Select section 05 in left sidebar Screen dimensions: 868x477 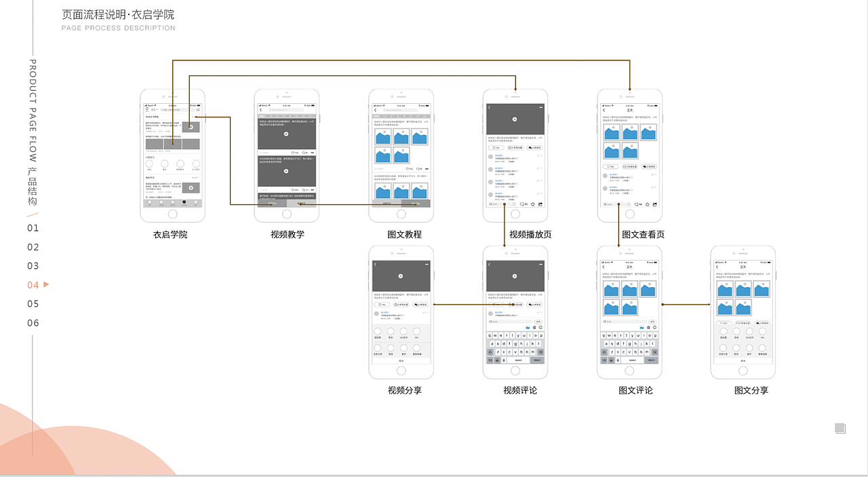pyautogui.click(x=33, y=304)
